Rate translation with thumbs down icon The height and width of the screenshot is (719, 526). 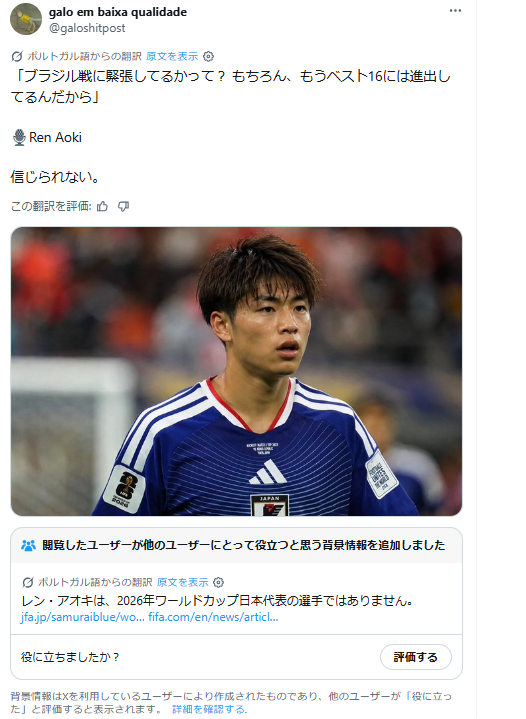point(123,206)
